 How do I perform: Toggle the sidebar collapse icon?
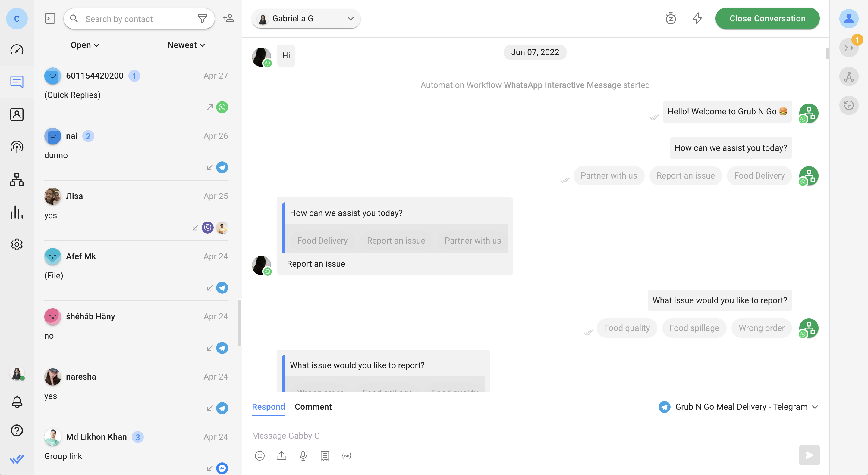50,18
